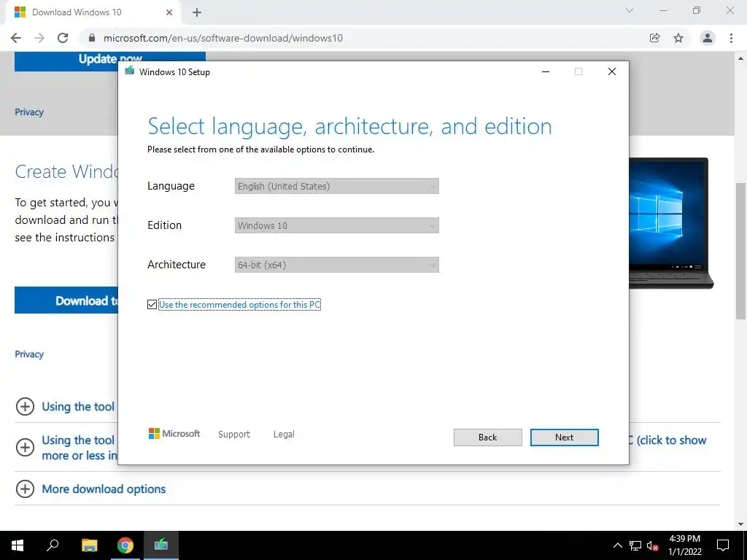Image resolution: width=747 pixels, height=560 pixels.
Task: Open the Edition dropdown
Action: click(336, 226)
